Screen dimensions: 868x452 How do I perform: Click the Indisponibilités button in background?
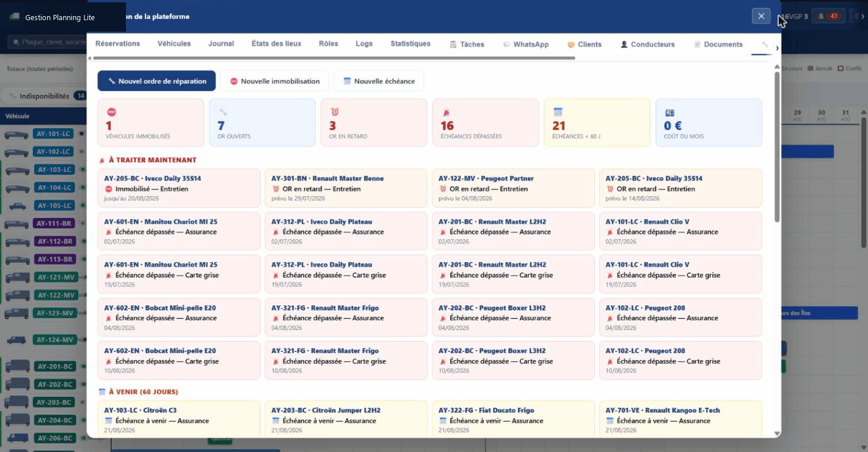(x=44, y=96)
